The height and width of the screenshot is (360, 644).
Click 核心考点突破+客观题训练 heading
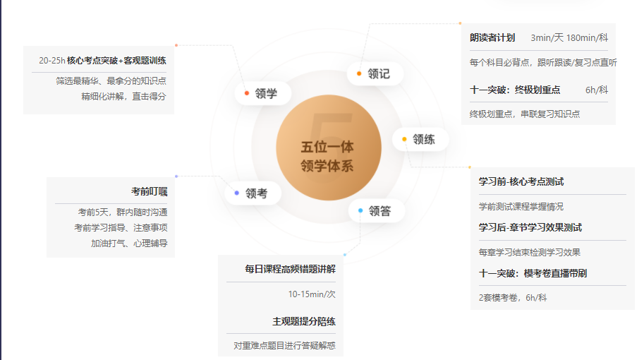pyautogui.click(x=116, y=61)
